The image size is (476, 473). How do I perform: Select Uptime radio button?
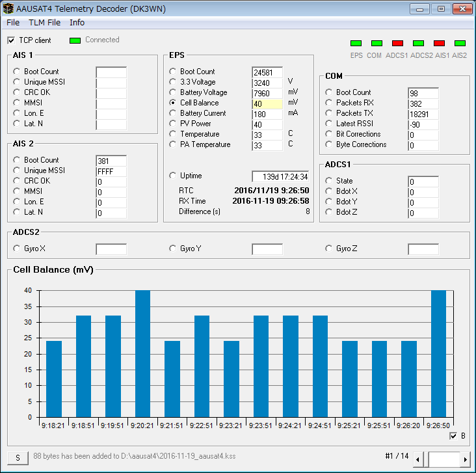173,176
